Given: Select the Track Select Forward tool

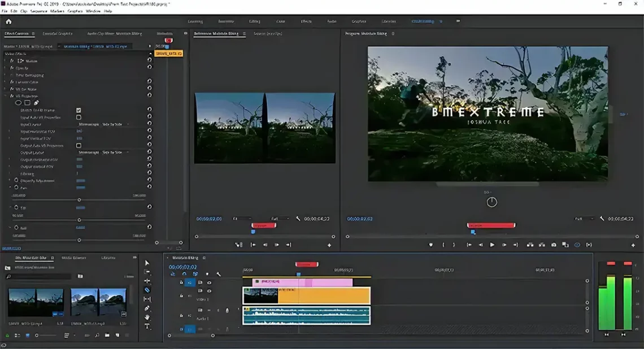Looking at the screenshot, I should pos(147,272).
